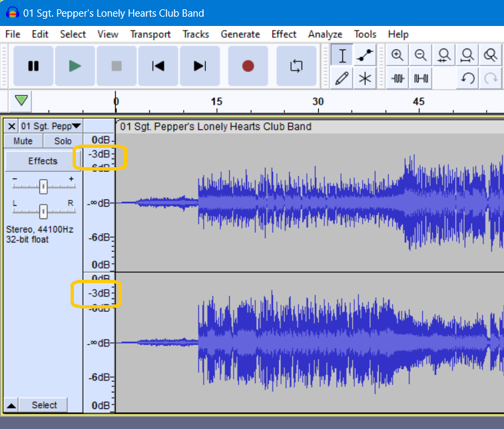Start recording with the red Record button
504x429 pixels.
pos(248,66)
